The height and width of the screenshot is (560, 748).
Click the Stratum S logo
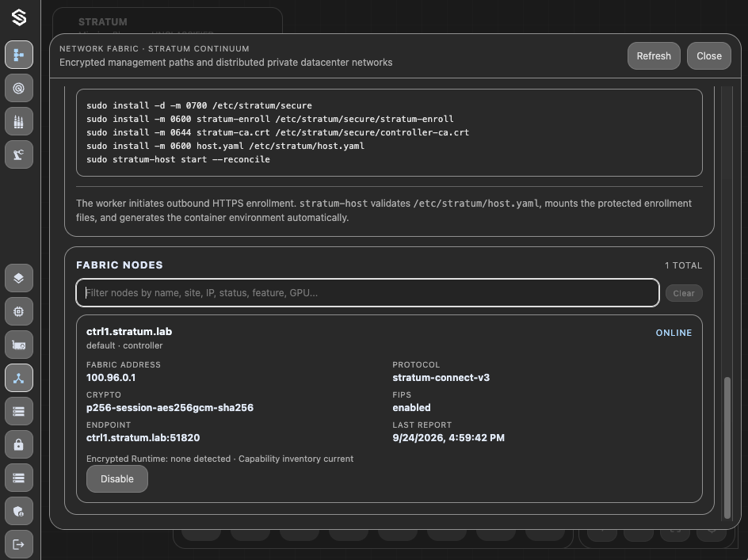(x=18, y=17)
